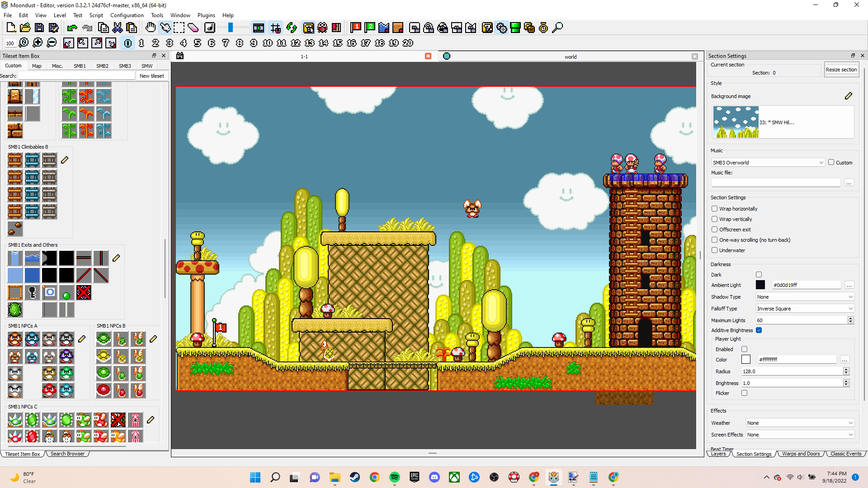The height and width of the screenshot is (488, 868).
Task: Open the Plugins menu
Action: pyautogui.click(x=206, y=15)
